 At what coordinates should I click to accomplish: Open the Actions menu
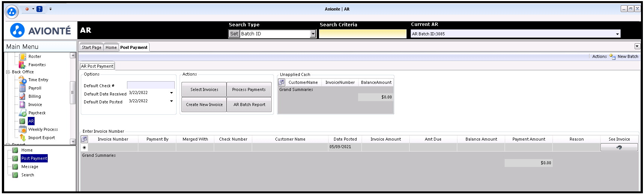pos(599,56)
